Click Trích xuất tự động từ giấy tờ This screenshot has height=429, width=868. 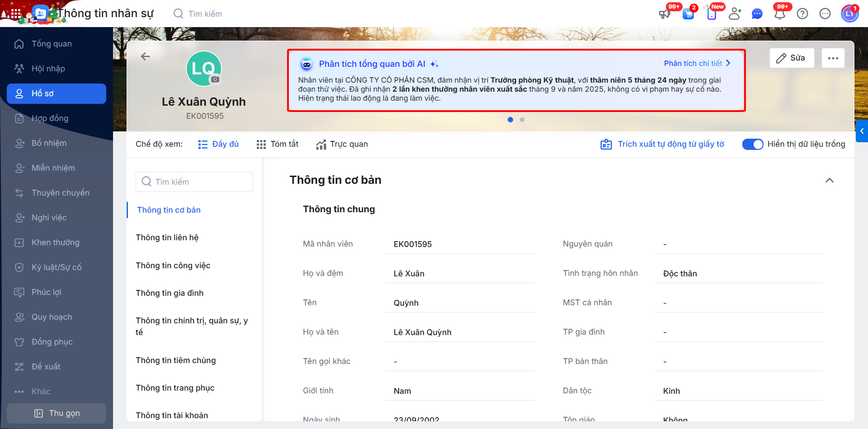coord(662,144)
